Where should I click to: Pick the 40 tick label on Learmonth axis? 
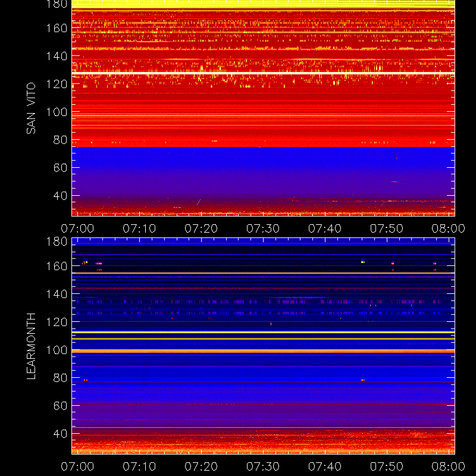(x=60, y=434)
